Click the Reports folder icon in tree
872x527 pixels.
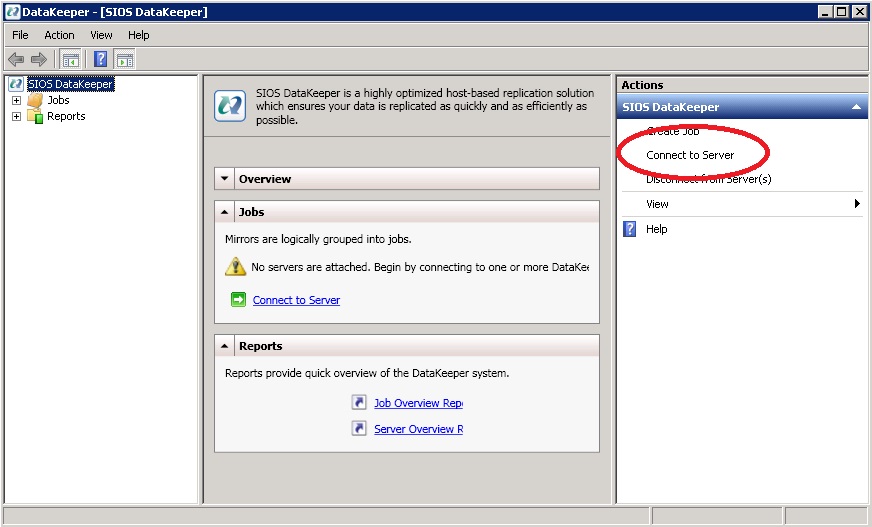click(x=35, y=116)
